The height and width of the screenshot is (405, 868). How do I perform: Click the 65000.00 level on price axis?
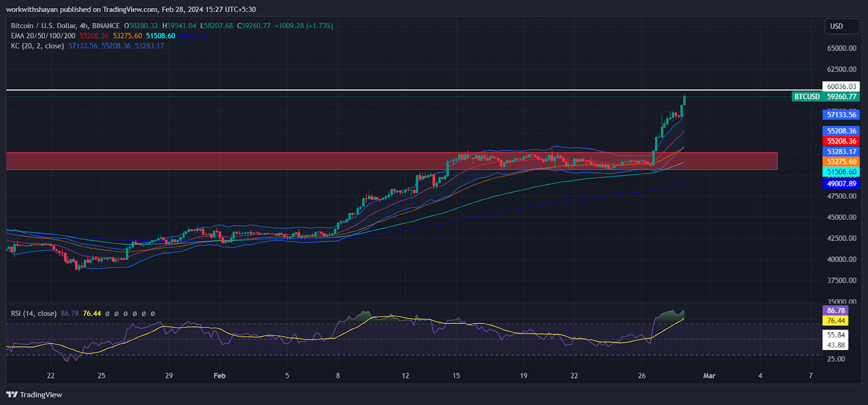pyautogui.click(x=841, y=48)
